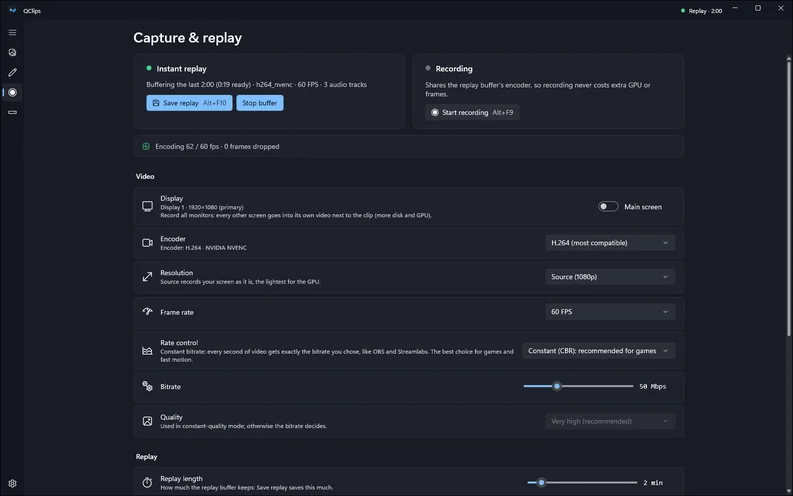Click the Main screen label
793x496 pixels.
pos(643,206)
